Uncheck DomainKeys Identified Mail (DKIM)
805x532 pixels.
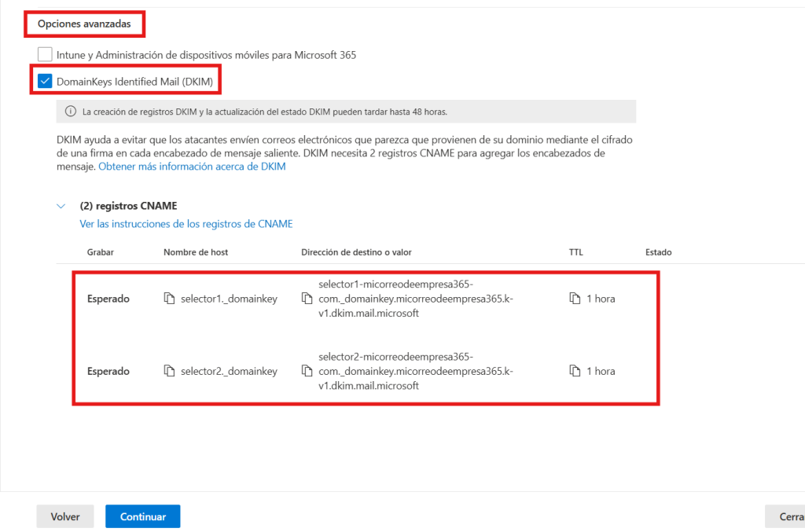click(46, 81)
